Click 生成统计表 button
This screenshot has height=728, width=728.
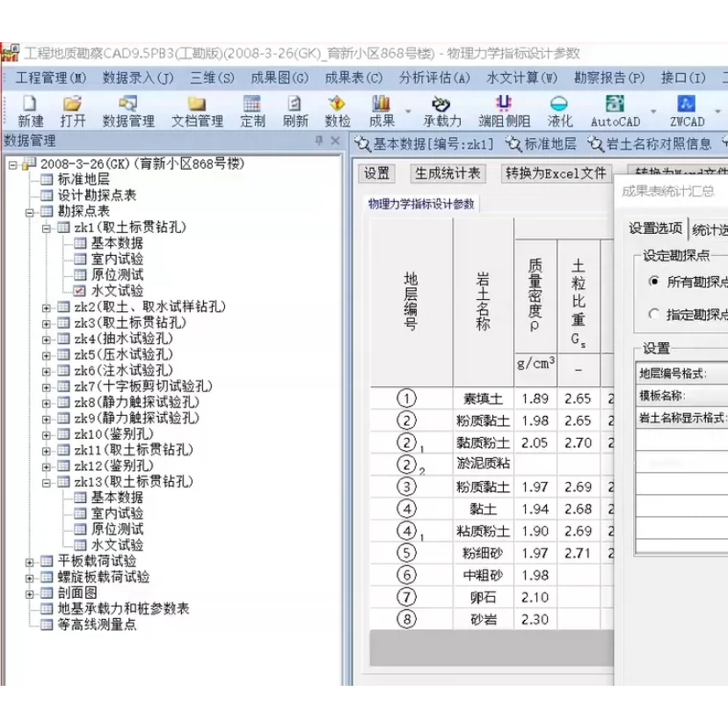(448, 173)
